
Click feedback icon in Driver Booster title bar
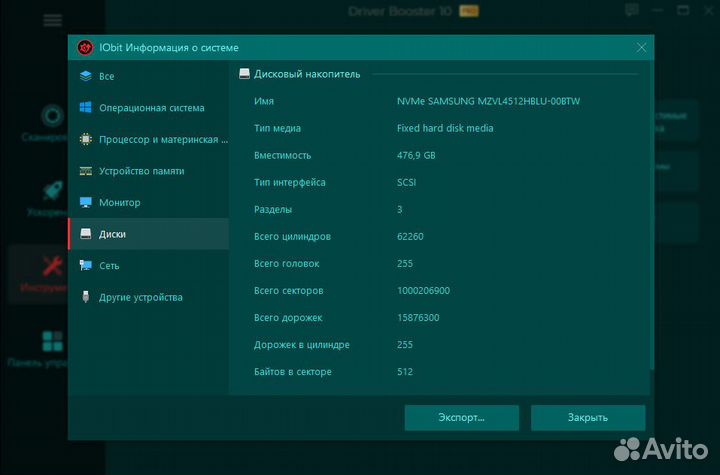click(x=632, y=10)
